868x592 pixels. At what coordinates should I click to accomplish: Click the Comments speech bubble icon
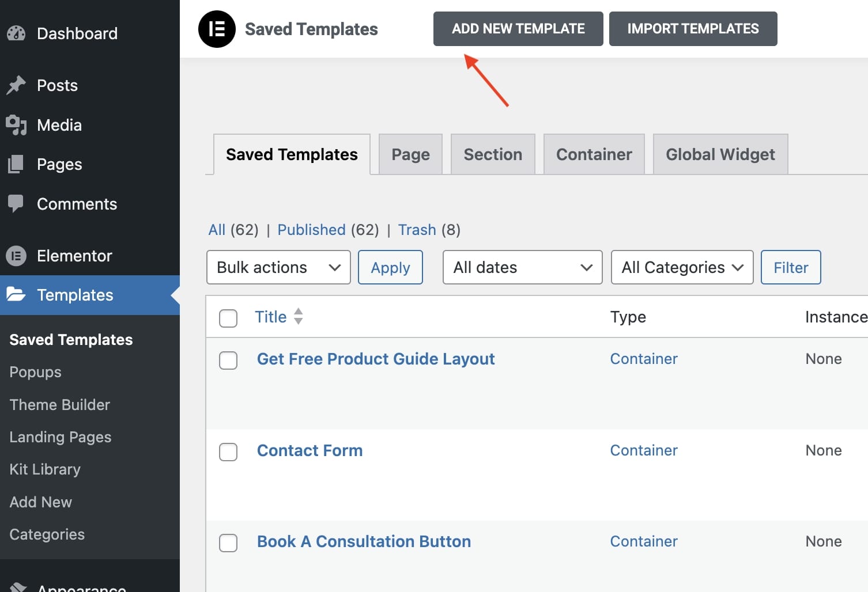pos(16,203)
